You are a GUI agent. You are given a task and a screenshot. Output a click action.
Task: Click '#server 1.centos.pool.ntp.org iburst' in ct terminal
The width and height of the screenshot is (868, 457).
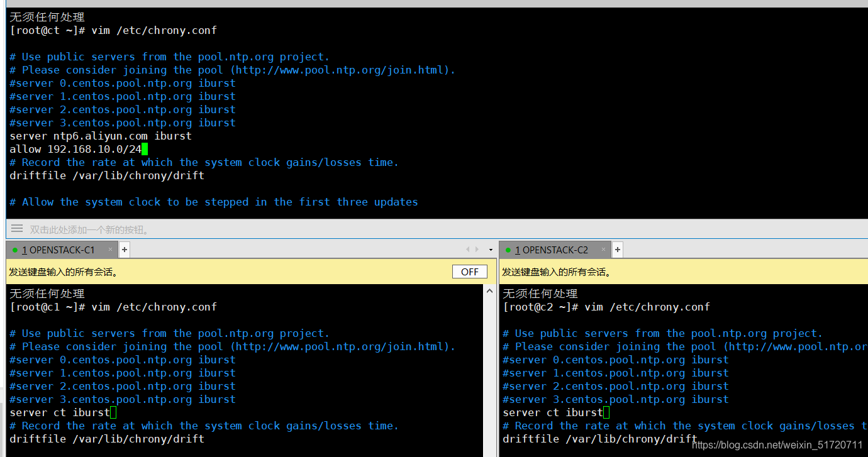pos(123,96)
